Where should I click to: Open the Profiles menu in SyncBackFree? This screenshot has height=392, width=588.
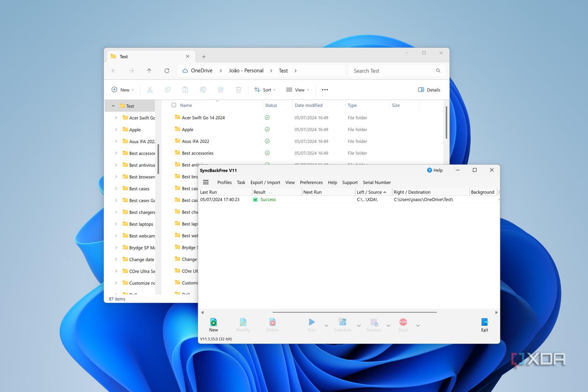[x=225, y=182]
